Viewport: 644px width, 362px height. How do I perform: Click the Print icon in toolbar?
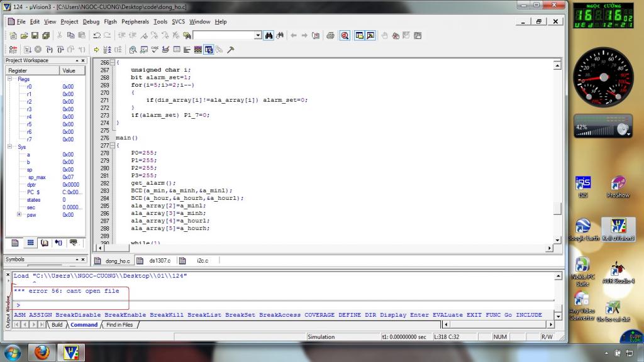330,36
